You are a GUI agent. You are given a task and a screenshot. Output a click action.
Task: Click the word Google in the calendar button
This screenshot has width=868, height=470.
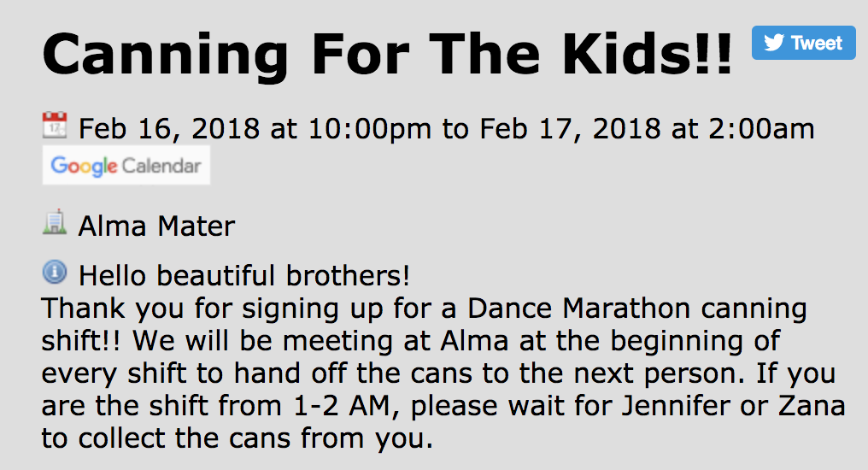[84, 166]
